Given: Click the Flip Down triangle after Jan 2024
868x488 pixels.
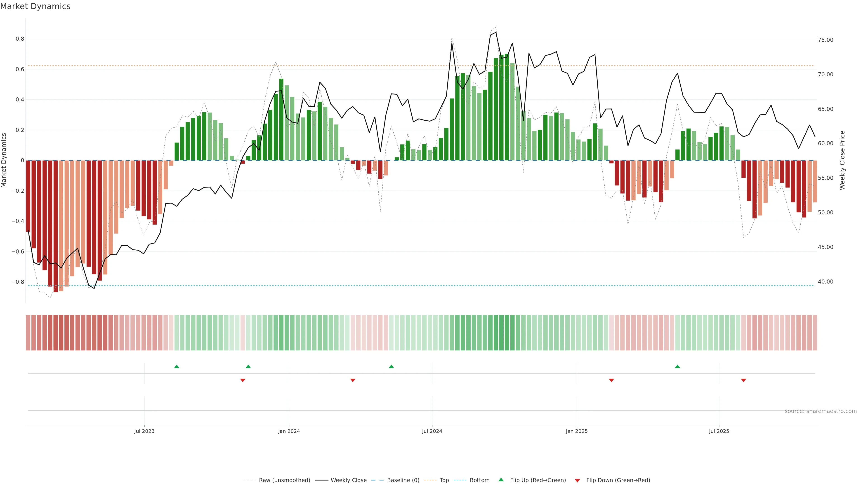Looking at the screenshot, I should 353,380.
